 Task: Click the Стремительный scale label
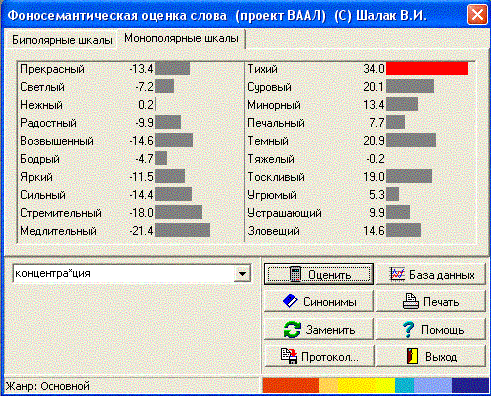coord(61,213)
